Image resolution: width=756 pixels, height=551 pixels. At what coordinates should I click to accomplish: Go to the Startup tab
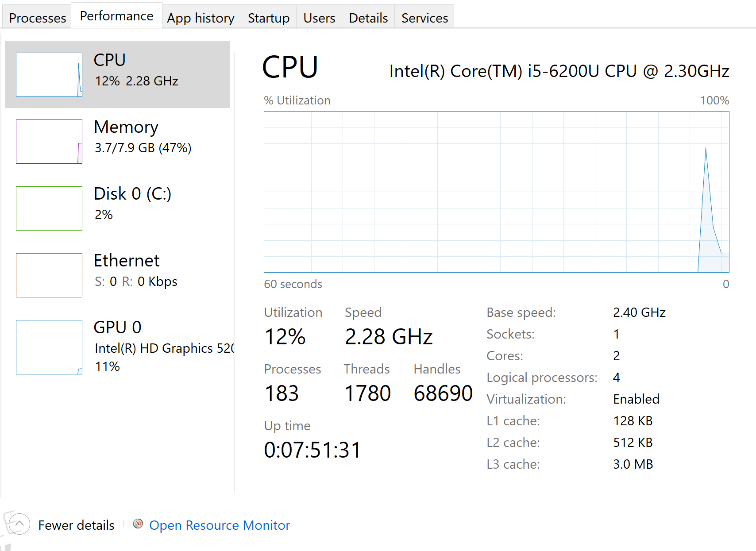268,18
